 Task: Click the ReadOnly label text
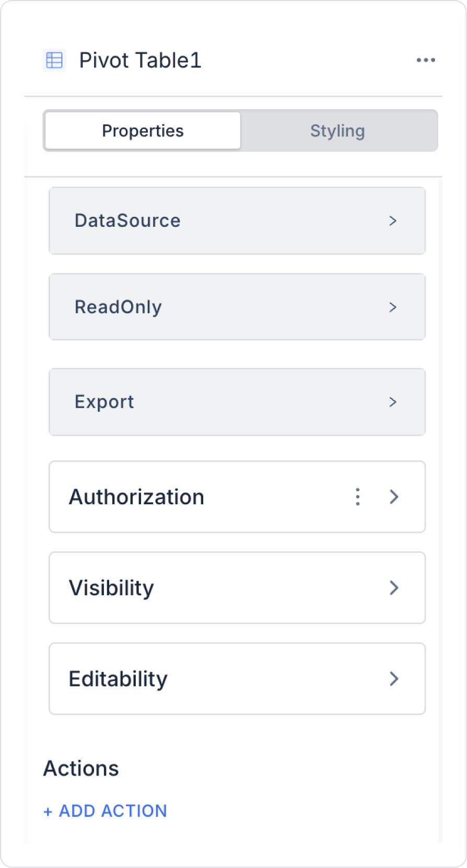tap(118, 307)
